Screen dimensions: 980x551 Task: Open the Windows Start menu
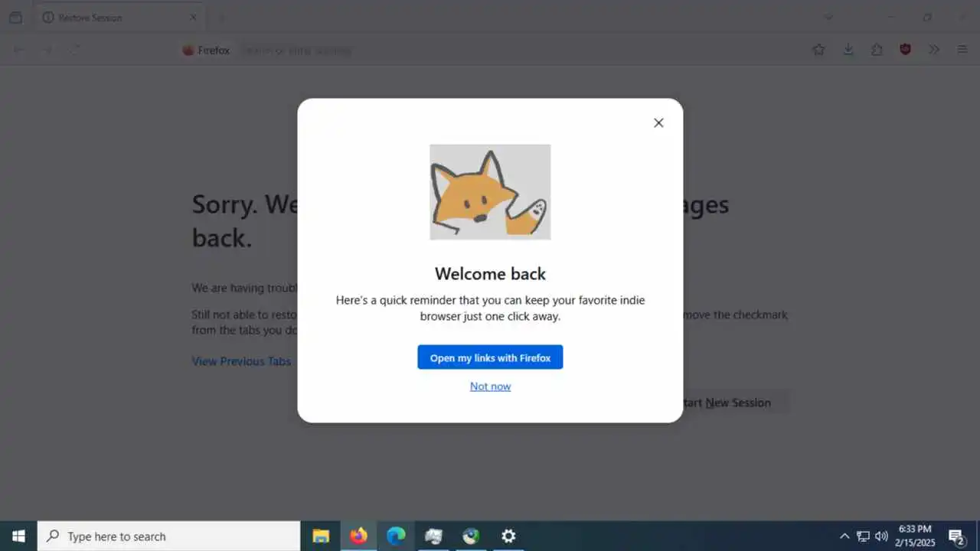[x=18, y=536]
